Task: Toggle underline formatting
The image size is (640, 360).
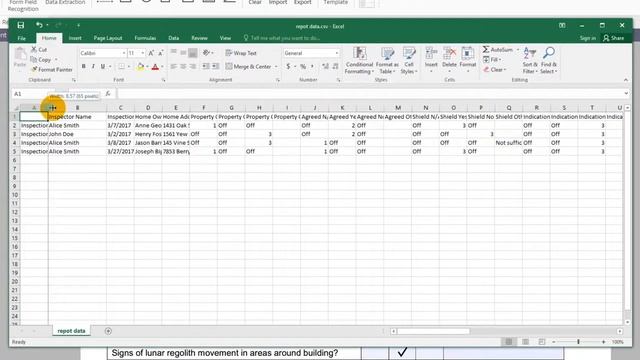Action: click(102, 67)
